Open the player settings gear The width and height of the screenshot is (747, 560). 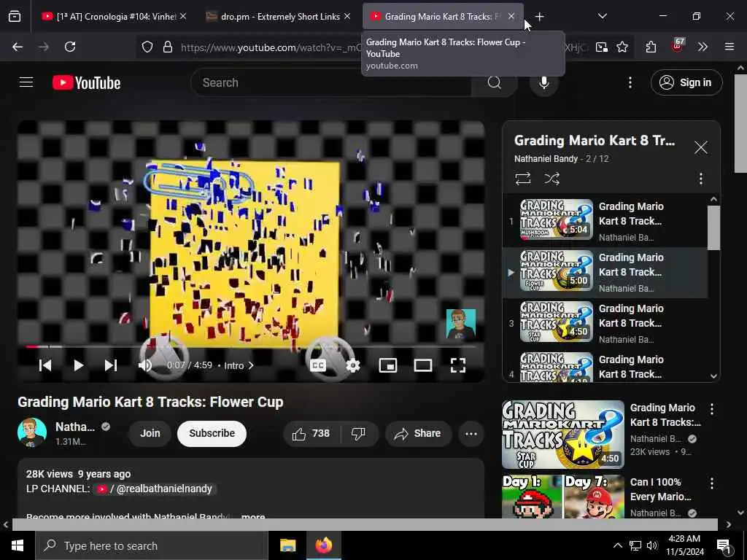click(x=353, y=365)
